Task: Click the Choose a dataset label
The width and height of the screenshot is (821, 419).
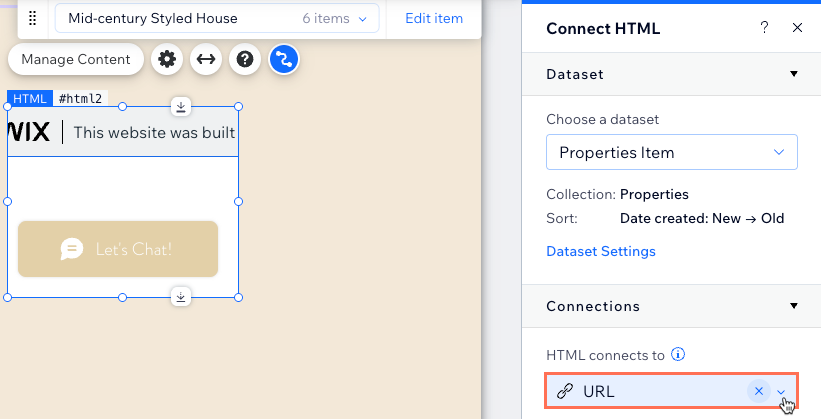Action: pos(602,119)
